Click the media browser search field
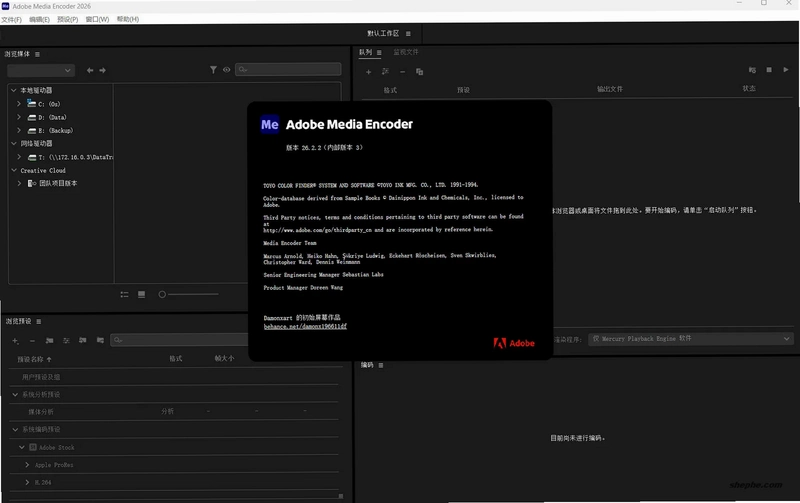The image size is (800, 503). pyautogui.click(x=288, y=69)
